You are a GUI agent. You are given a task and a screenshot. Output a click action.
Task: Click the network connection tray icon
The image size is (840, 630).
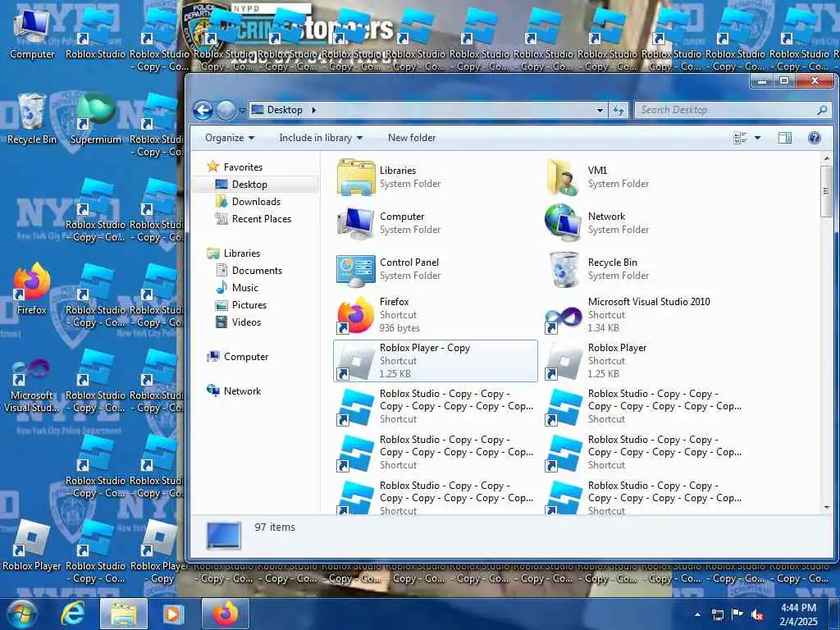(x=717, y=614)
